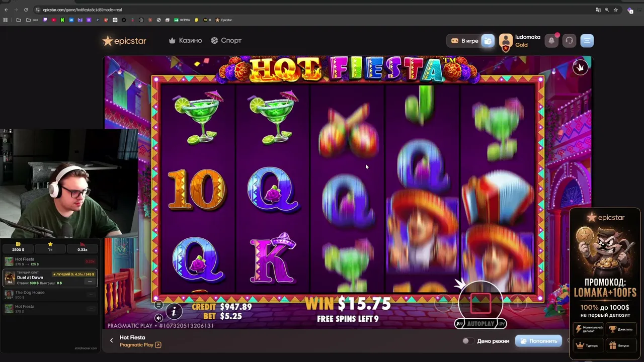
Task: Open the ФЕРМА bookmark
Action: pyautogui.click(x=182, y=20)
